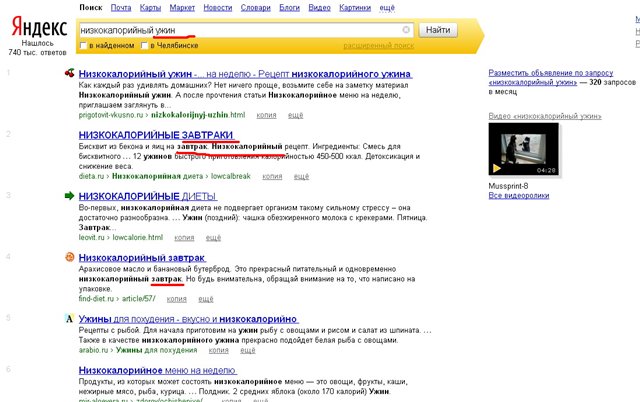The image size is (640, 402).
Task: Click the '740 тыс. ответов' result count
Action: (37, 52)
